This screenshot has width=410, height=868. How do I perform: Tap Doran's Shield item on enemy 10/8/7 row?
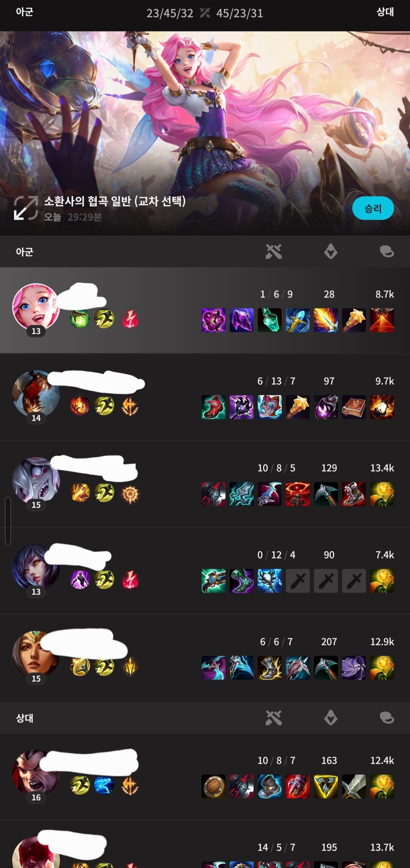[x=213, y=786]
